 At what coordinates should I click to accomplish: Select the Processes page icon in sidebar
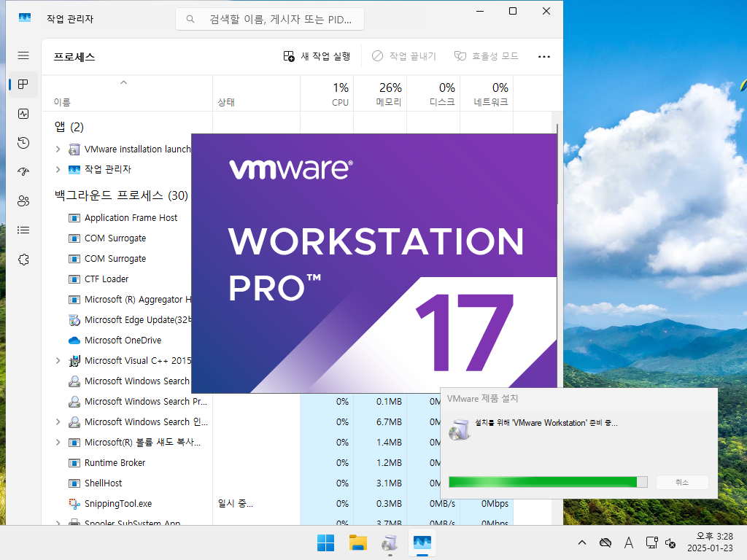(23, 85)
